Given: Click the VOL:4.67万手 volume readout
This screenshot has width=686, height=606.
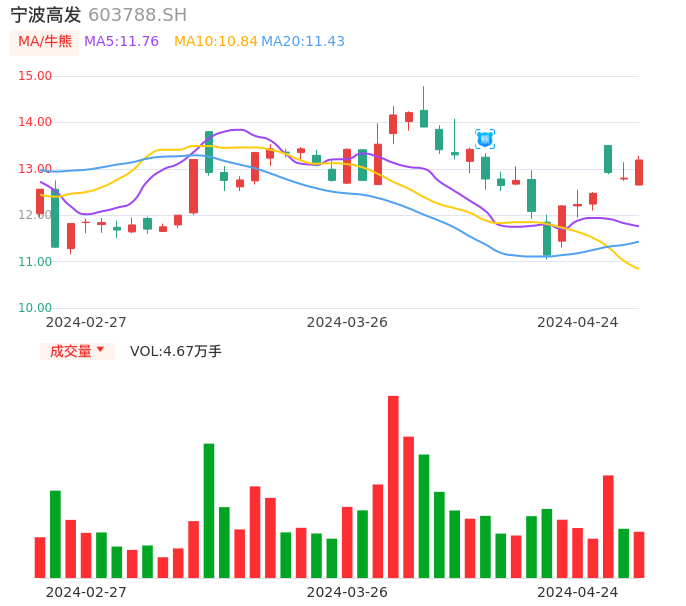Looking at the screenshot, I should pyautogui.click(x=176, y=351).
